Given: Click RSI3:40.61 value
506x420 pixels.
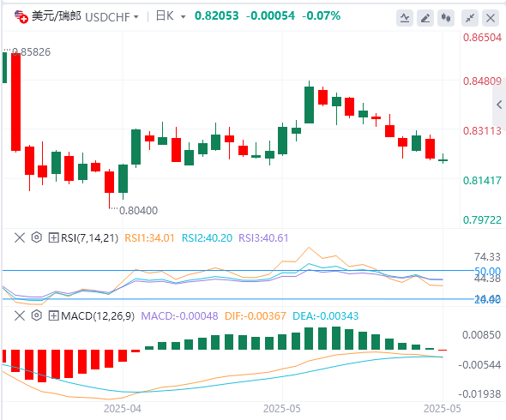Looking at the screenshot, I should click(x=263, y=238).
